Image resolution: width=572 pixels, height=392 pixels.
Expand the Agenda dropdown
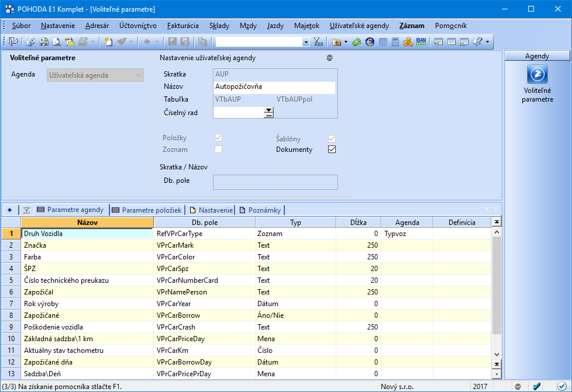coord(138,75)
